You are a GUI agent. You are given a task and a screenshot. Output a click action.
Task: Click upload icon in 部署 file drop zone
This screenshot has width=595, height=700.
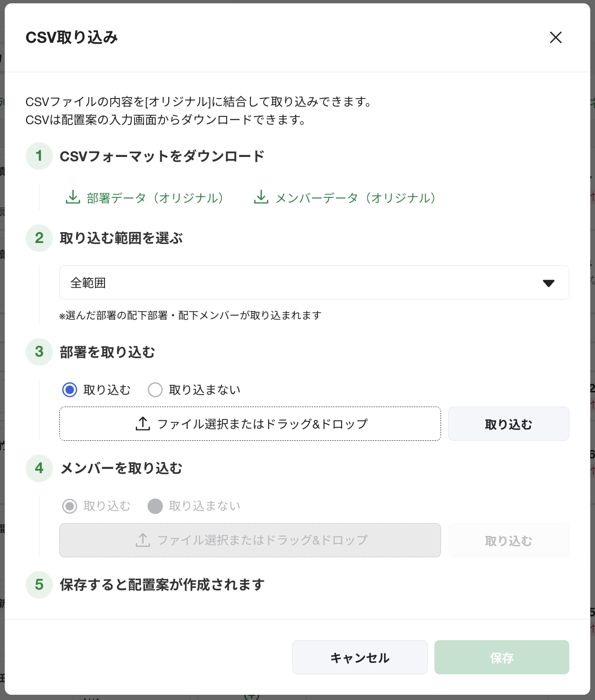tap(143, 424)
